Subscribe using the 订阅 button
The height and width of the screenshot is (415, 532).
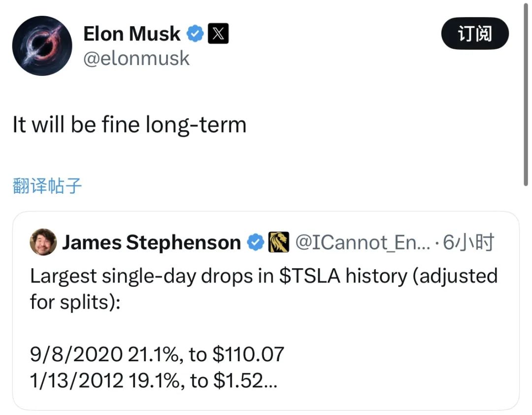[x=475, y=34]
